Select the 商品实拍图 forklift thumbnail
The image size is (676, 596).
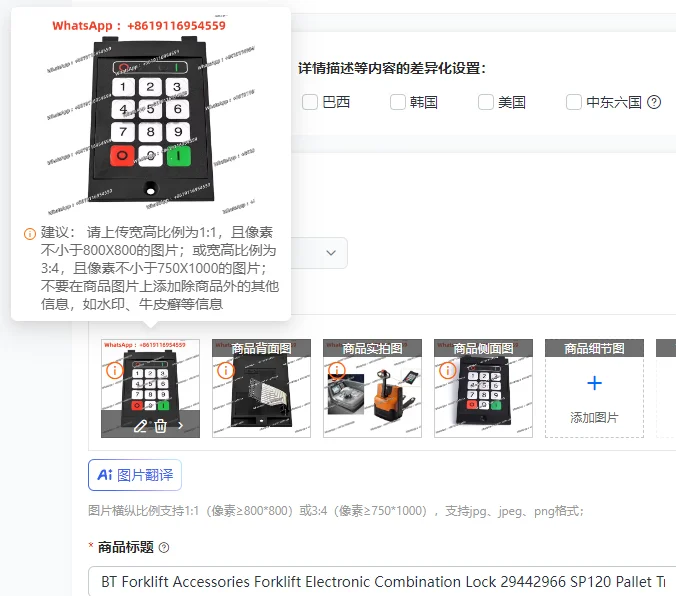(x=372, y=388)
